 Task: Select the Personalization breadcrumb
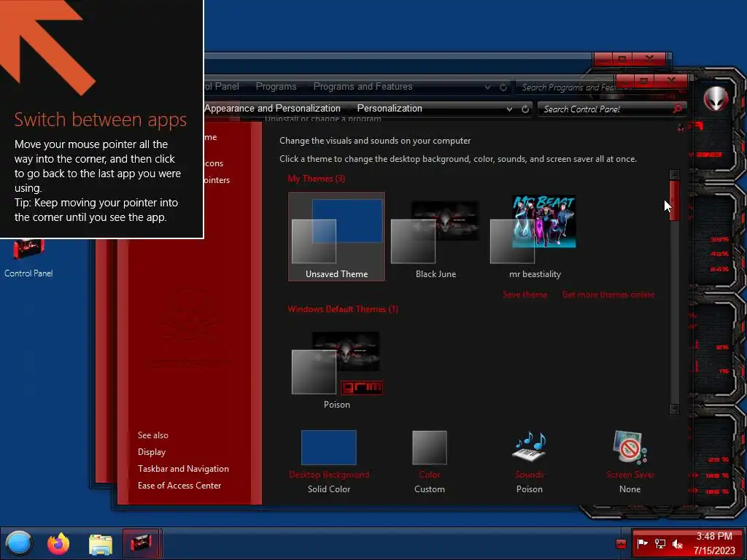[390, 109]
